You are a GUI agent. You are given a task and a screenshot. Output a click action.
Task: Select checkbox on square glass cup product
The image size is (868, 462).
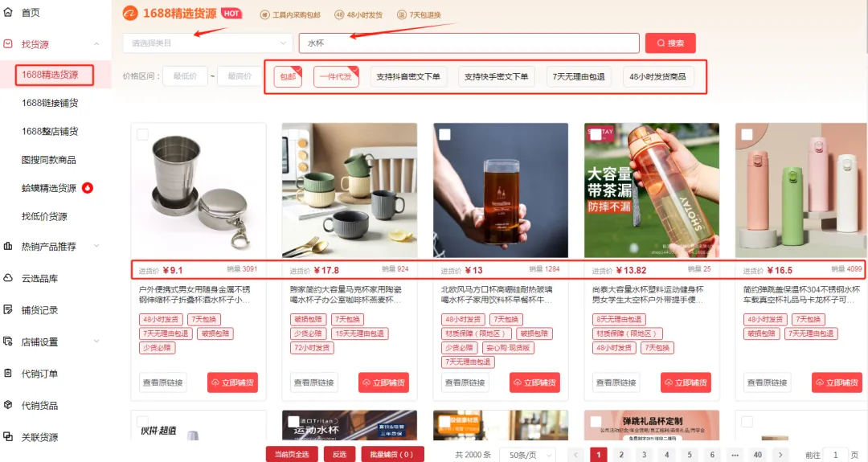pyautogui.click(x=444, y=134)
